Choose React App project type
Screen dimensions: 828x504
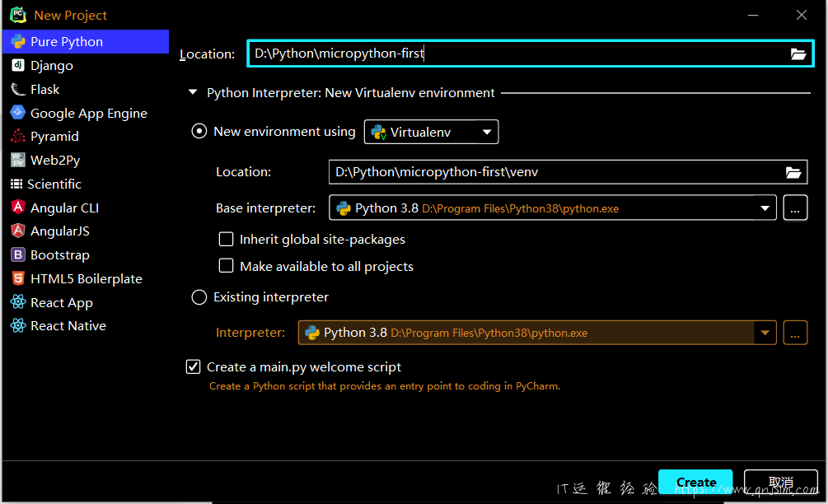(x=86, y=302)
